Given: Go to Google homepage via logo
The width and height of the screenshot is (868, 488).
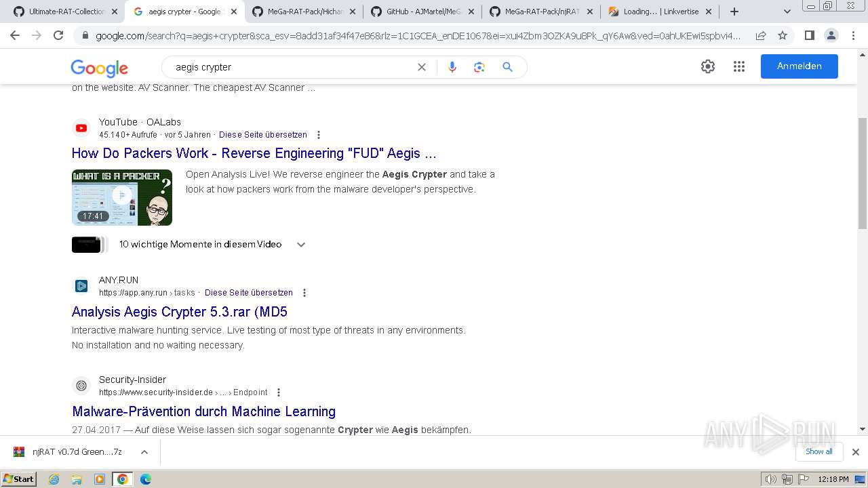Looking at the screenshot, I should 99,68.
